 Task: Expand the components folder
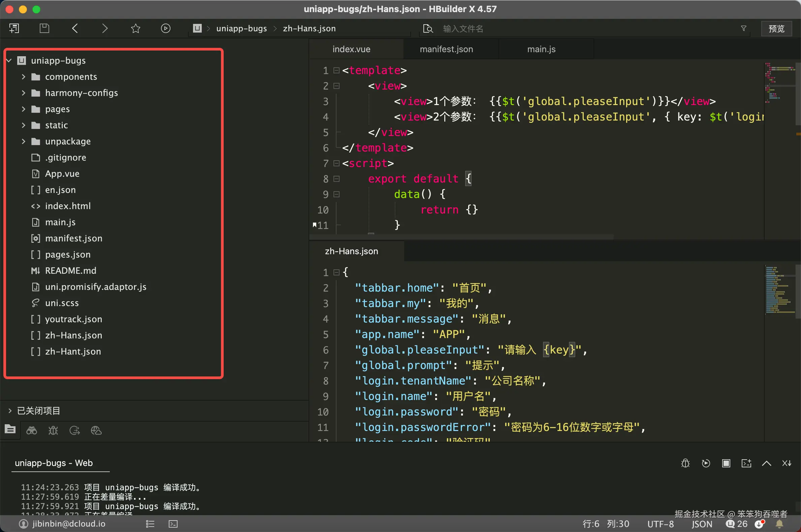24,77
